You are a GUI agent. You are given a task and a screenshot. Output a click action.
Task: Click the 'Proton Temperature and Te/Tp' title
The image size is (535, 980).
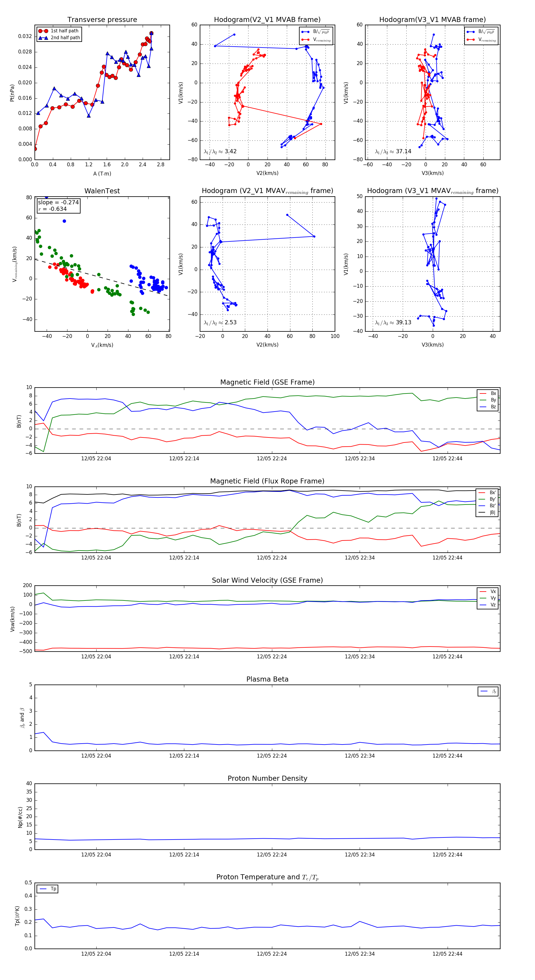267,877
